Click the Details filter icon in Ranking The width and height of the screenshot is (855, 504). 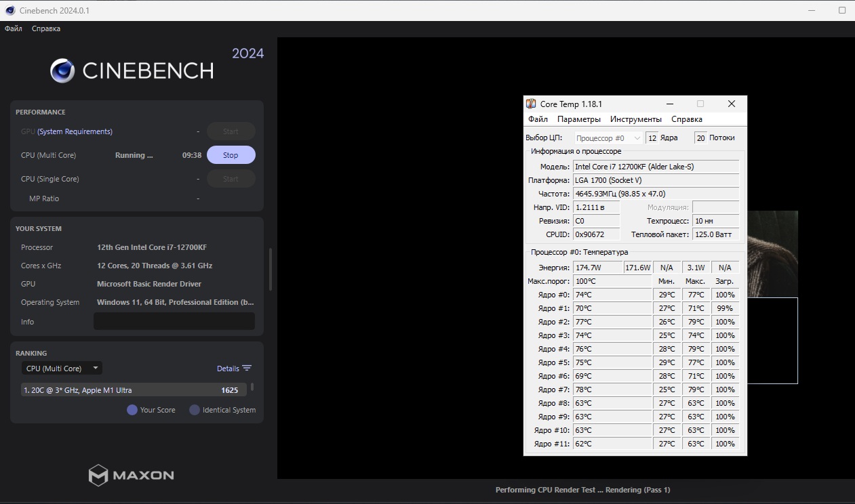pos(247,369)
